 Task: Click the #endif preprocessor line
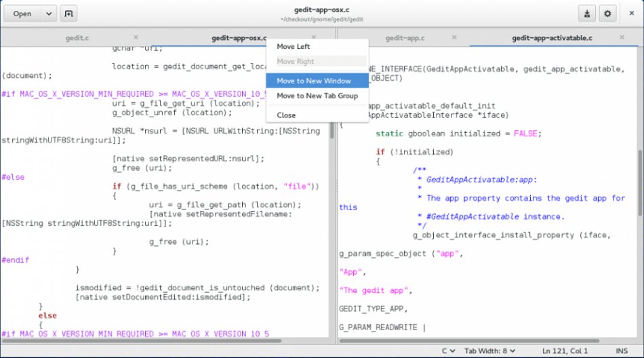[x=15, y=260]
